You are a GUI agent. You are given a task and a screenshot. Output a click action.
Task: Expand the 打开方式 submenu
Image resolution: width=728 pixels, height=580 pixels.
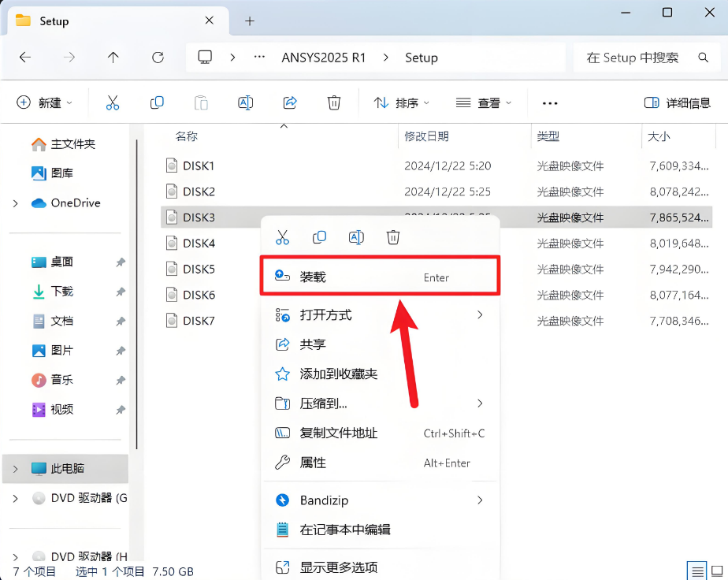tap(480, 315)
